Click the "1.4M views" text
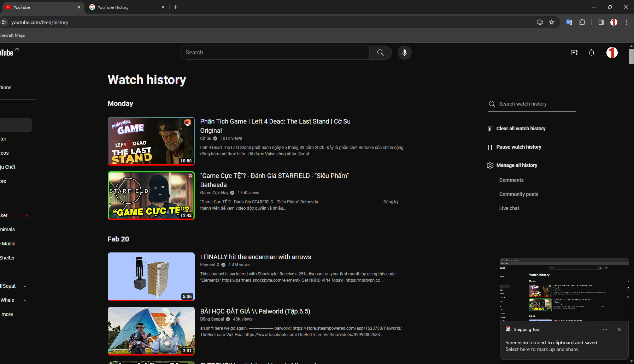 pos(239,265)
